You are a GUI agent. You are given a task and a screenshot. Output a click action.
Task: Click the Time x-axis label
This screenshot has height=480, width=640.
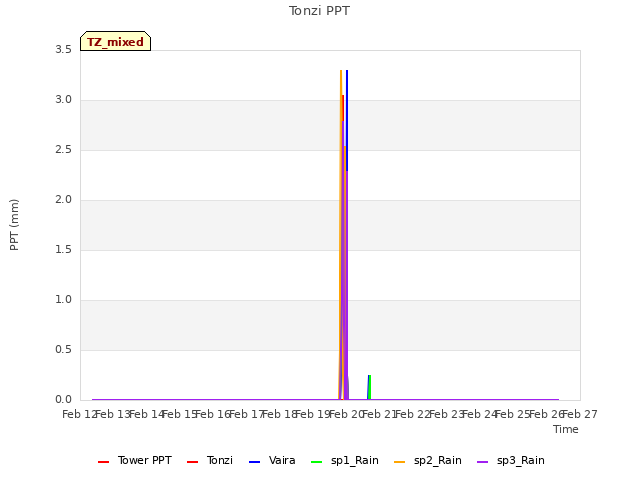(x=566, y=429)
